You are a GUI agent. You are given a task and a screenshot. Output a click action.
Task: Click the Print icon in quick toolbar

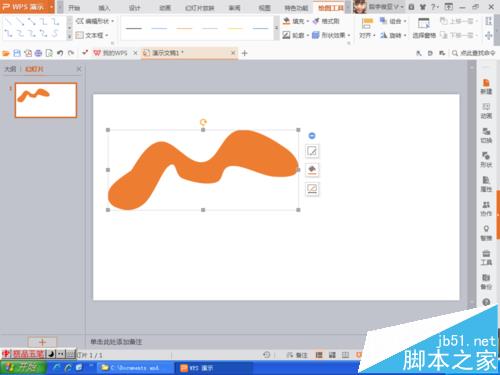(x=38, y=53)
